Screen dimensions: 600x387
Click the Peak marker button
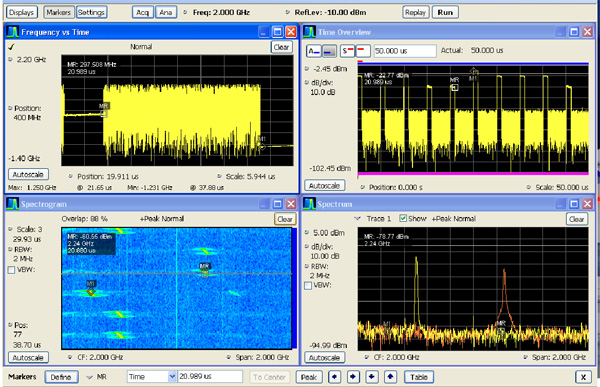click(x=309, y=377)
